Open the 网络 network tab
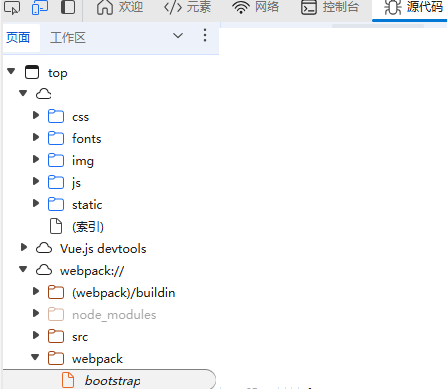This screenshot has width=447, height=389. point(256,7)
